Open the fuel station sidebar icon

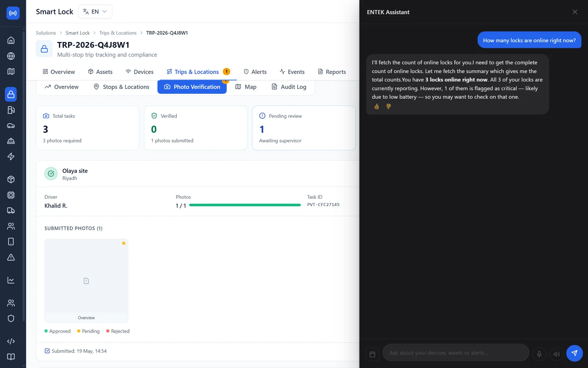click(11, 110)
